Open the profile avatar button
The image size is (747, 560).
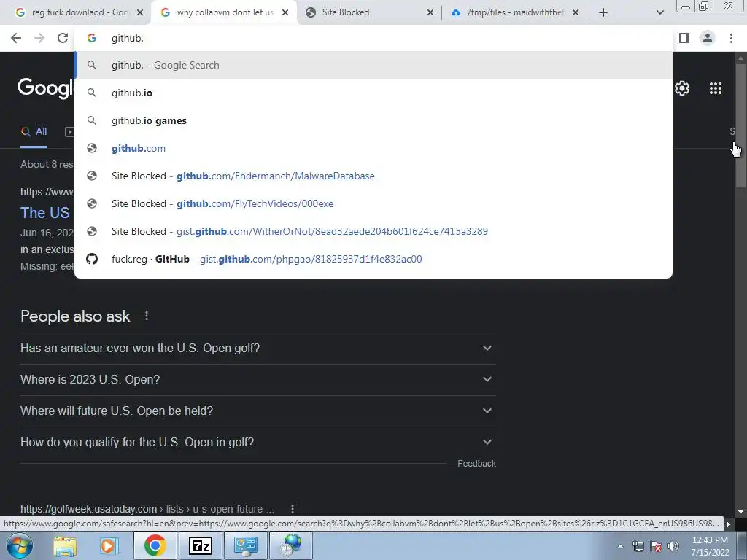(708, 38)
